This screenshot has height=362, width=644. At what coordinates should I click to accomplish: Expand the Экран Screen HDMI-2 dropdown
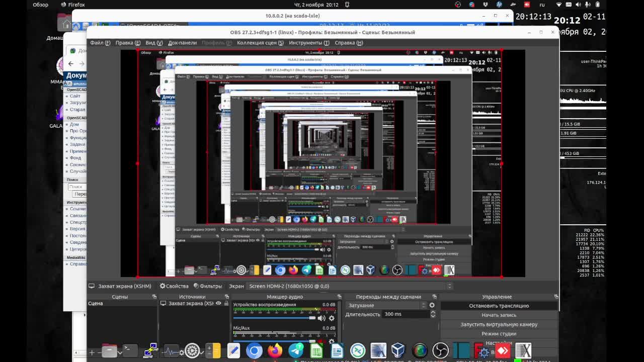click(x=351, y=286)
